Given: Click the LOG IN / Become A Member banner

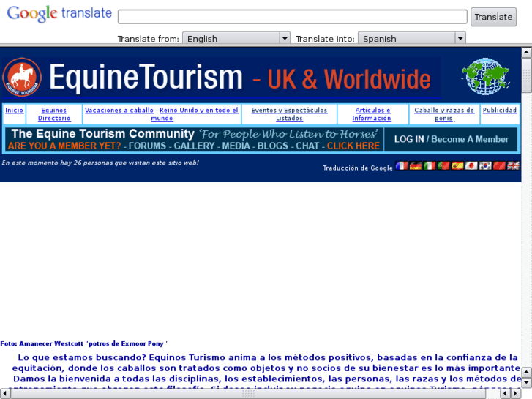Looking at the screenshot, I should [451, 139].
